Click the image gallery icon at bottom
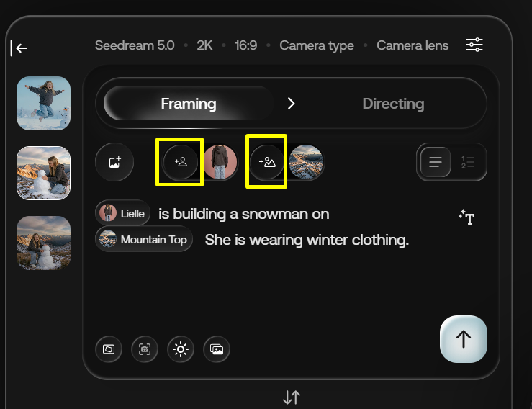Screen dimensions: 532x409 click(216, 349)
